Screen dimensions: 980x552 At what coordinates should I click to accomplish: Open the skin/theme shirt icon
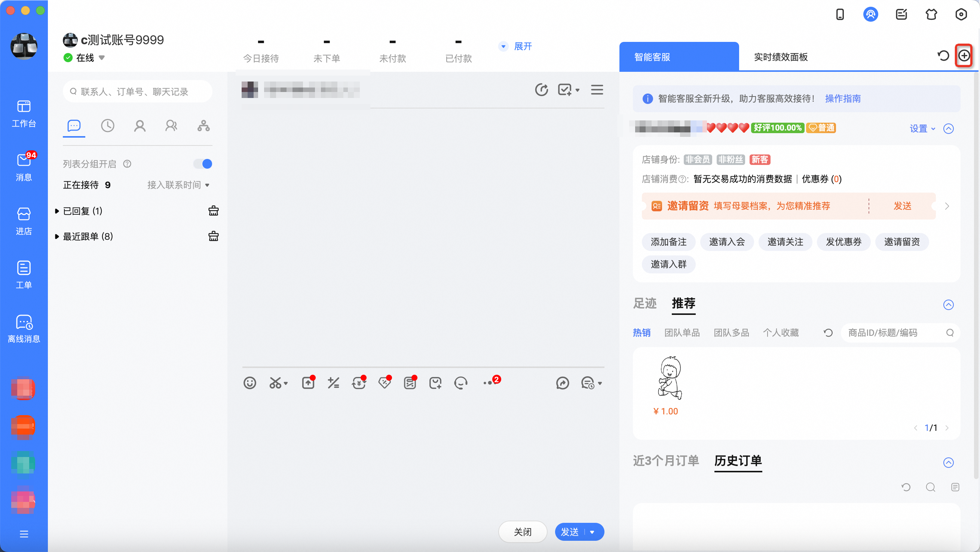tap(931, 15)
